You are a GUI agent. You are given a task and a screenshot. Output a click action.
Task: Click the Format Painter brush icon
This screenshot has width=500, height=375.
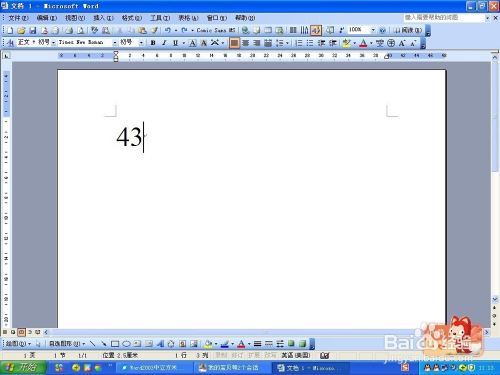[154, 31]
